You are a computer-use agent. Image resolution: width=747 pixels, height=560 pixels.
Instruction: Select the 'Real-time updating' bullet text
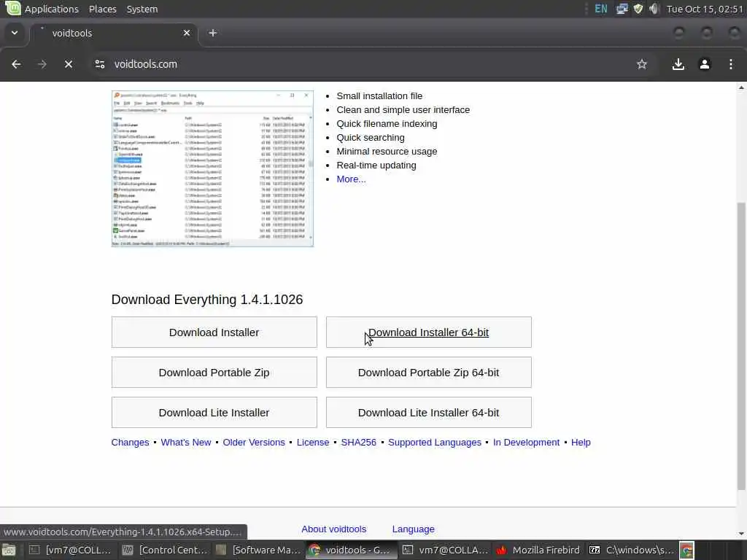coord(376,166)
